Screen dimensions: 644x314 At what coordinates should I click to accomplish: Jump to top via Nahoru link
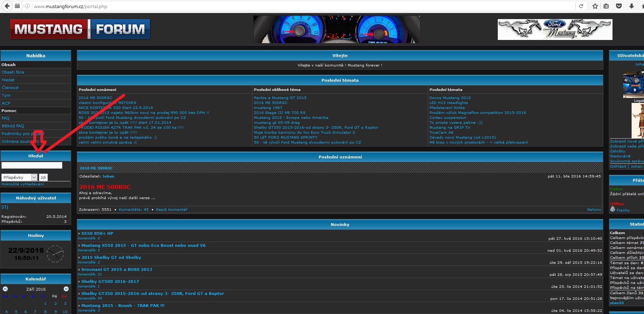click(x=594, y=210)
